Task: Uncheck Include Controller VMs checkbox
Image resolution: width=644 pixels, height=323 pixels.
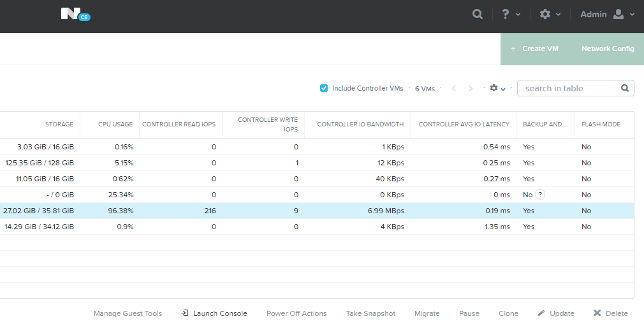Action: 324,88
